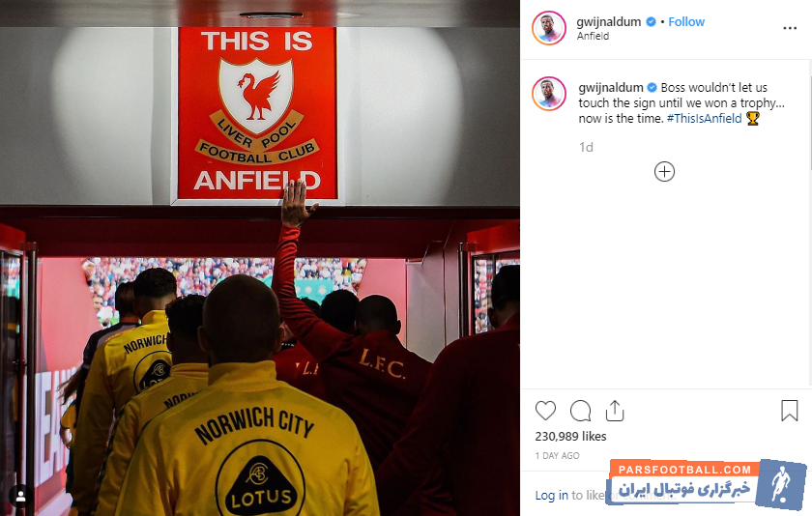This screenshot has height=516, width=812.
Task: Open the gwijnaldum username in the header
Action: 608,21
